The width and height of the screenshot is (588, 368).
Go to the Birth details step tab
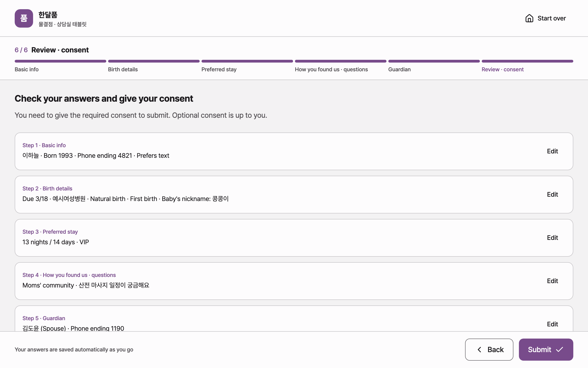[x=123, y=69]
